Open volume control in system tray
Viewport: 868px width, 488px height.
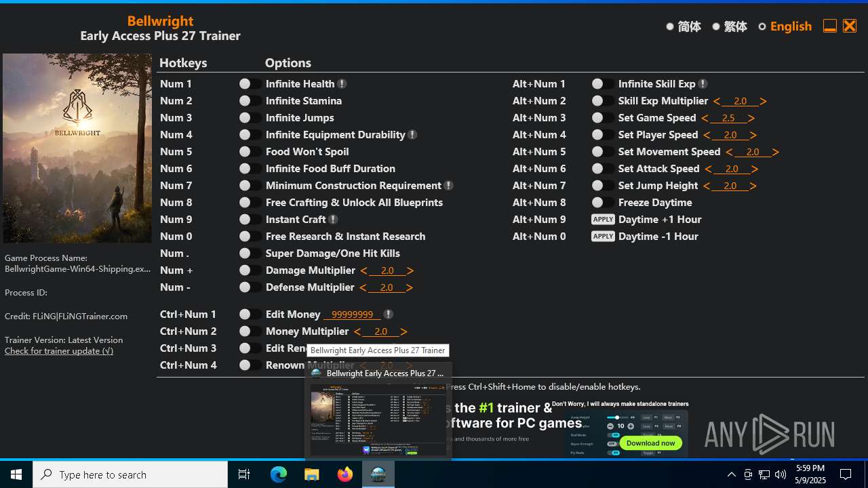(x=781, y=474)
